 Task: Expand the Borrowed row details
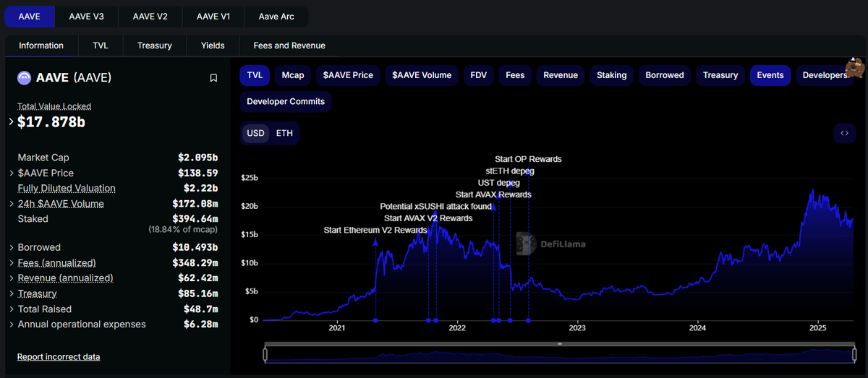[x=11, y=248]
